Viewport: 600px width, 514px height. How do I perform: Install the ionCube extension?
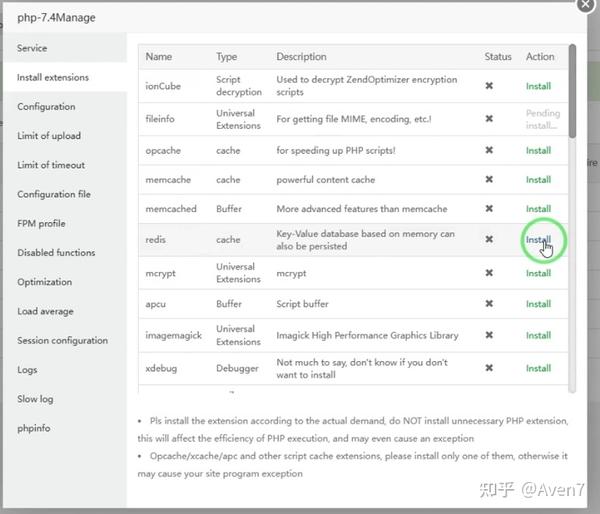[x=538, y=86]
